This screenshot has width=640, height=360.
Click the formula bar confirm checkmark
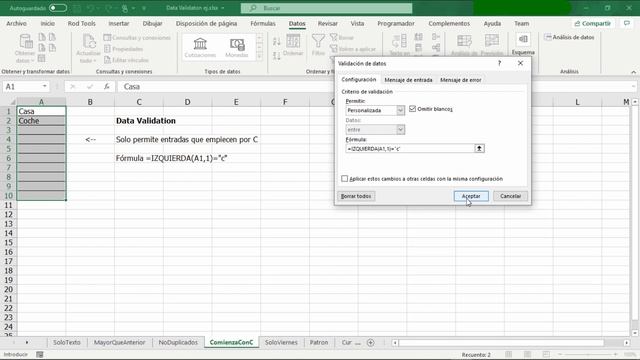90,87
